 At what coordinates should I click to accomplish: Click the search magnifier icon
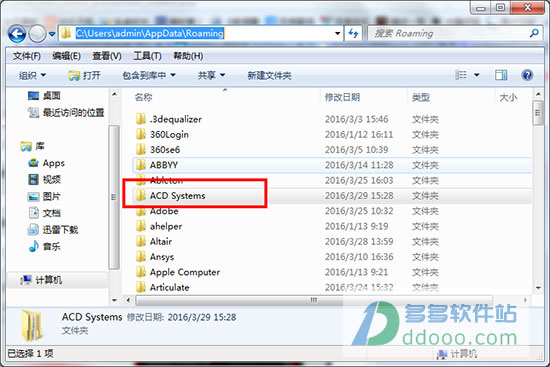534,33
